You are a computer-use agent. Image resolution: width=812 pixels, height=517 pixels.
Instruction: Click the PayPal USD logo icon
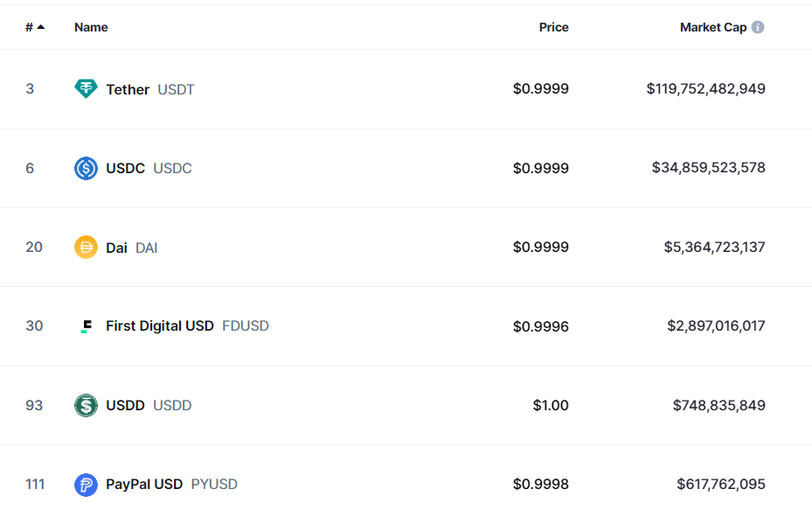coord(86,485)
